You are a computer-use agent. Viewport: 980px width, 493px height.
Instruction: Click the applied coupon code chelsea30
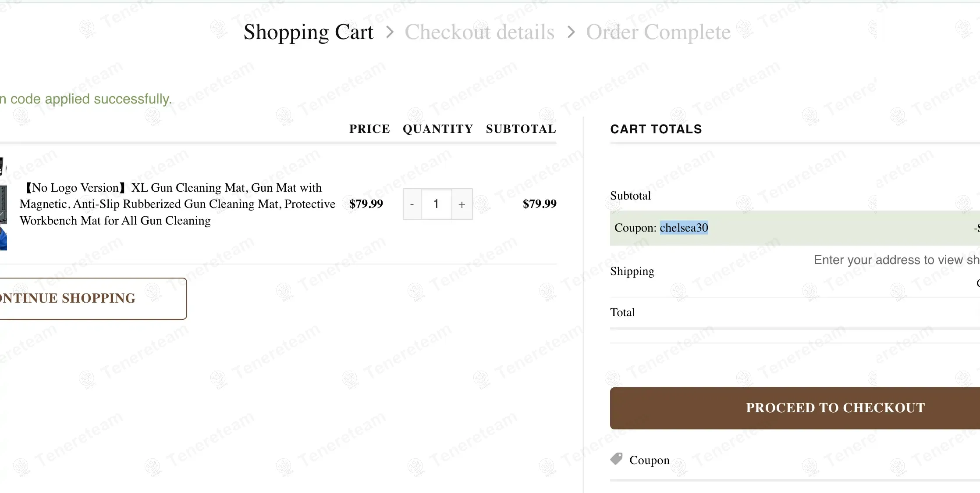684,228
